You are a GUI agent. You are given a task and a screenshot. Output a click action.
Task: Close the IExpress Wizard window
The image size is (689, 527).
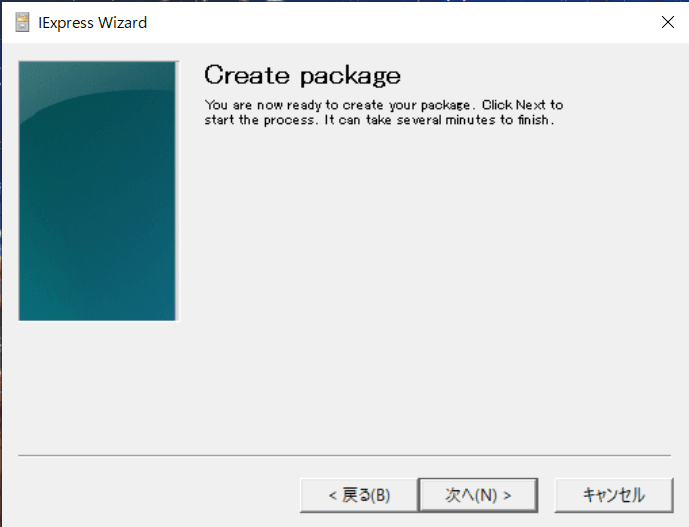point(667,22)
